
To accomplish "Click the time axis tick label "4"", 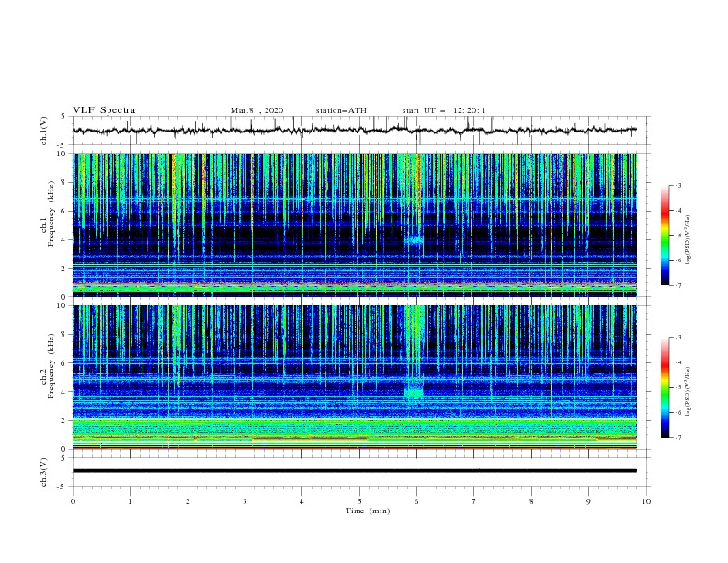I will pyautogui.click(x=301, y=501).
